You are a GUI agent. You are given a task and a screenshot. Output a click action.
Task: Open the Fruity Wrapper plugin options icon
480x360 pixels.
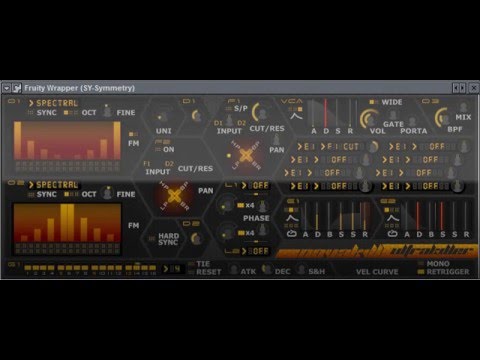[x=16, y=88]
